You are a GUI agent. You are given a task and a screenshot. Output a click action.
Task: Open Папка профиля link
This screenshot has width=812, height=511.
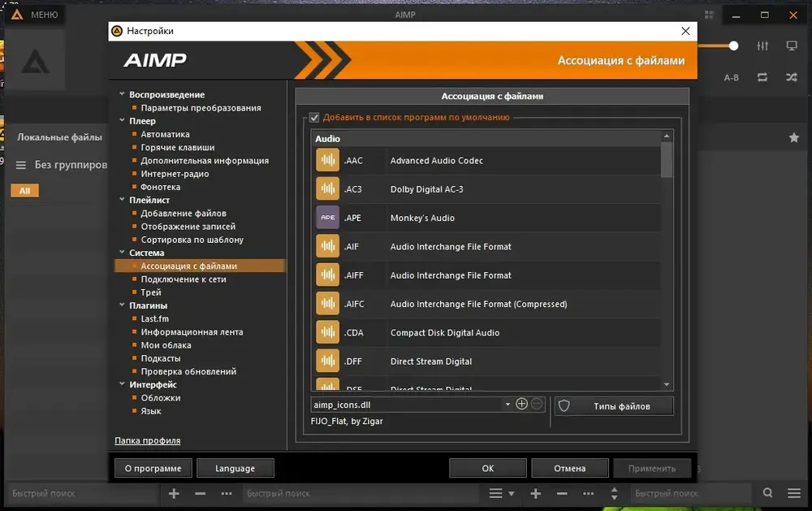click(x=148, y=440)
